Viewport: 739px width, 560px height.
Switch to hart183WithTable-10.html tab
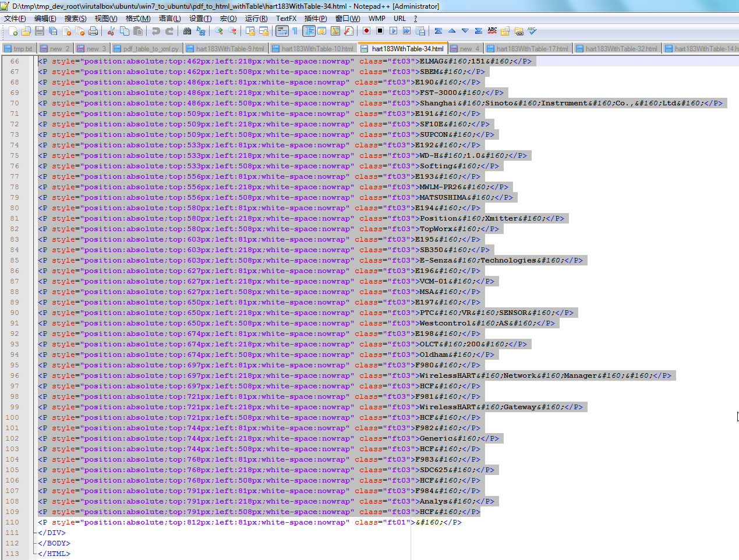(x=313, y=48)
